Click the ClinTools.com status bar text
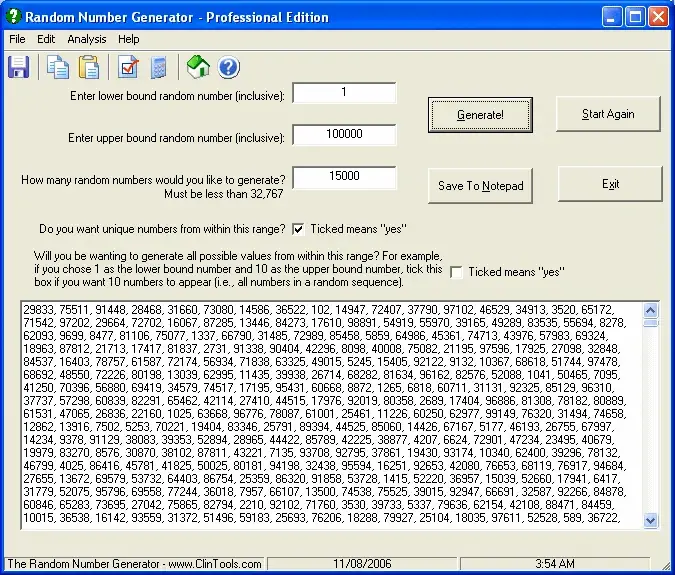Viewport: 675px width, 575px height. click(x=134, y=564)
